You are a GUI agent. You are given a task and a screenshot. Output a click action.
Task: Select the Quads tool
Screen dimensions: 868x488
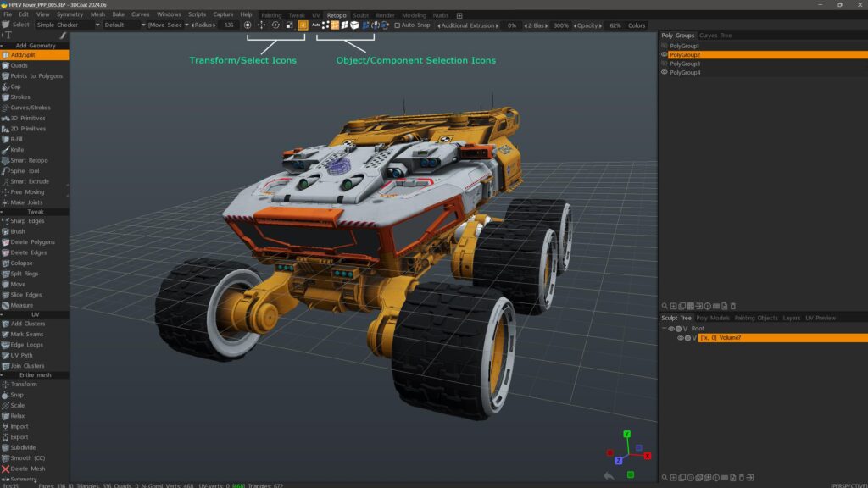point(19,65)
